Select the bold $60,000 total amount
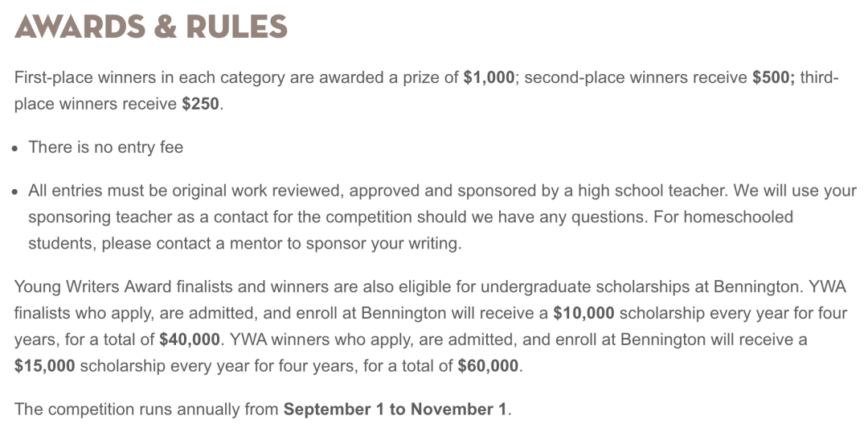 [x=489, y=366]
